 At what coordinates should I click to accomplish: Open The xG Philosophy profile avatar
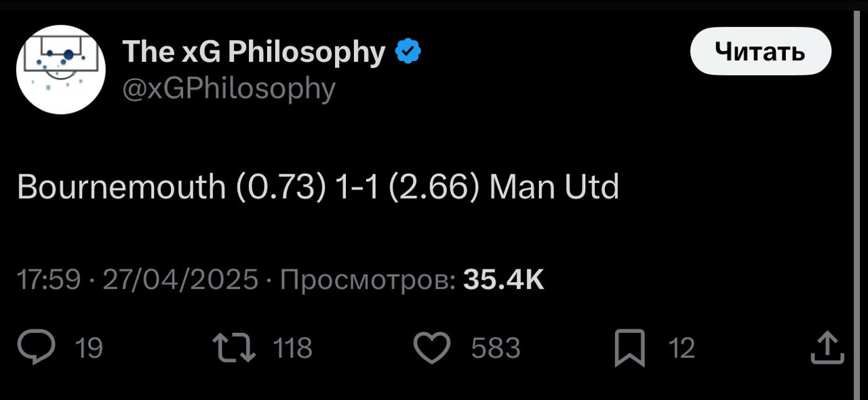coord(61,69)
